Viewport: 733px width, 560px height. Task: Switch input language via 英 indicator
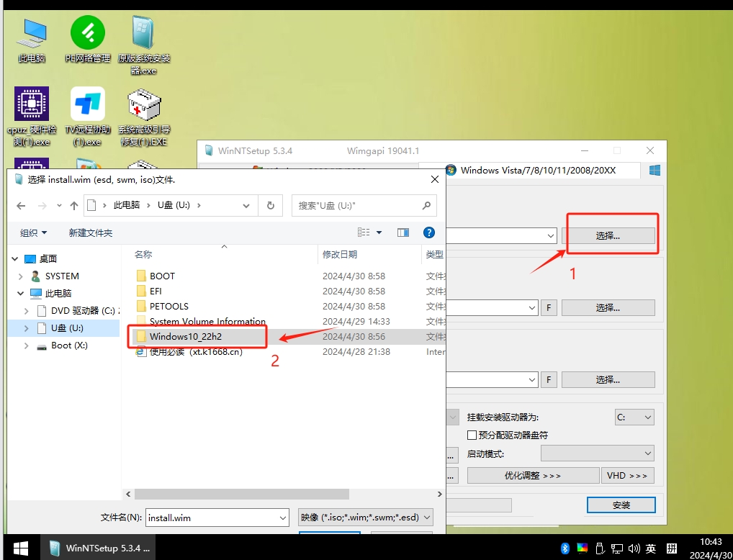tap(651, 548)
